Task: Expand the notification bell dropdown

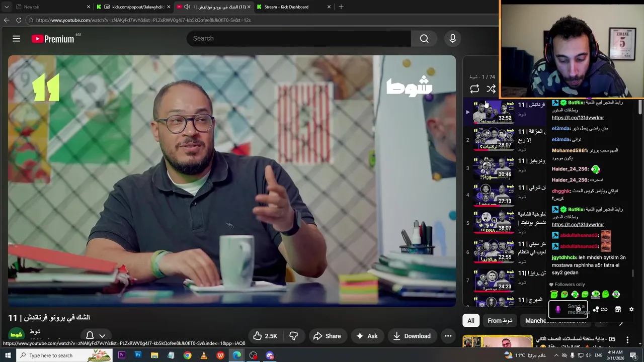Action: [x=102, y=336]
